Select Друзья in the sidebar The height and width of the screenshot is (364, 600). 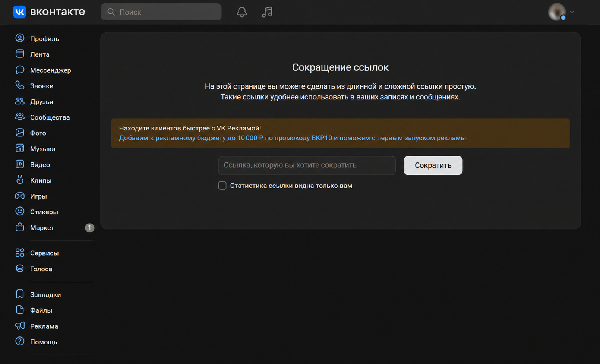tap(41, 102)
